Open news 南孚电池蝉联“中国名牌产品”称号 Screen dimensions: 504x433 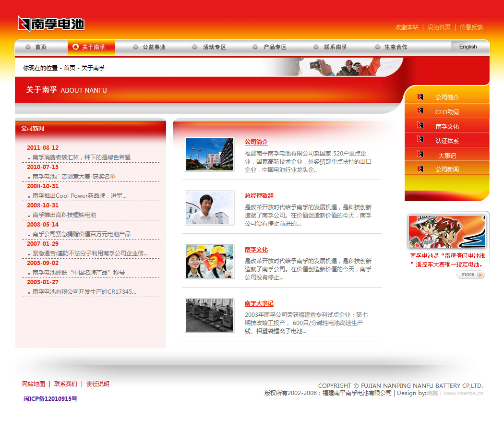[x=79, y=273]
